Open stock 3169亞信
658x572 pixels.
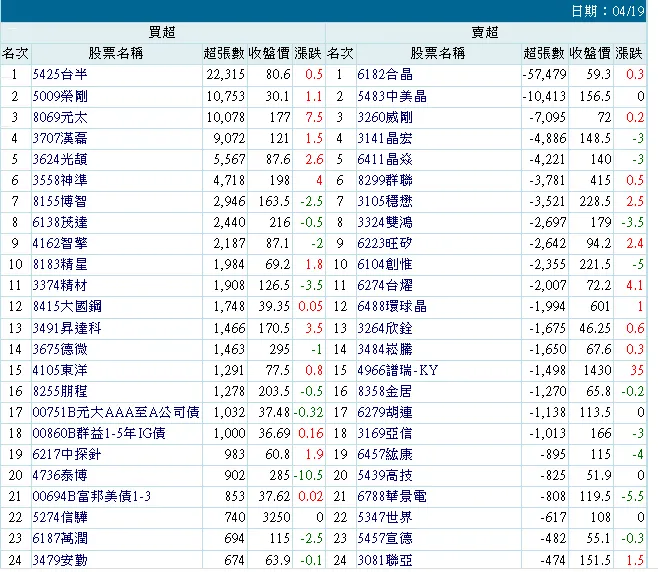tap(385, 433)
